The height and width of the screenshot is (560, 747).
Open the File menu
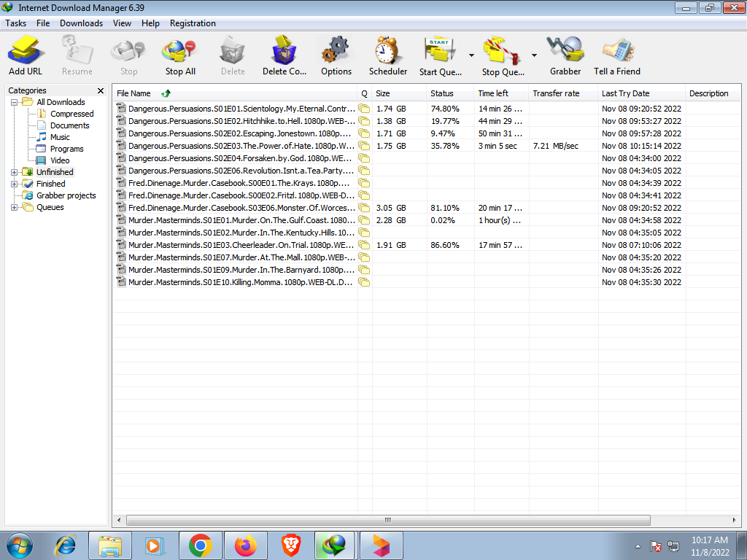click(43, 23)
